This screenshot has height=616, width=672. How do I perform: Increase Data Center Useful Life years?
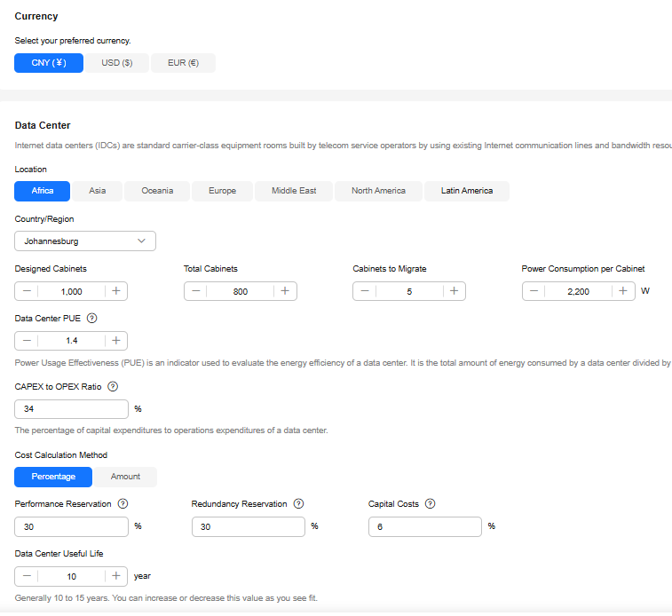click(x=116, y=577)
